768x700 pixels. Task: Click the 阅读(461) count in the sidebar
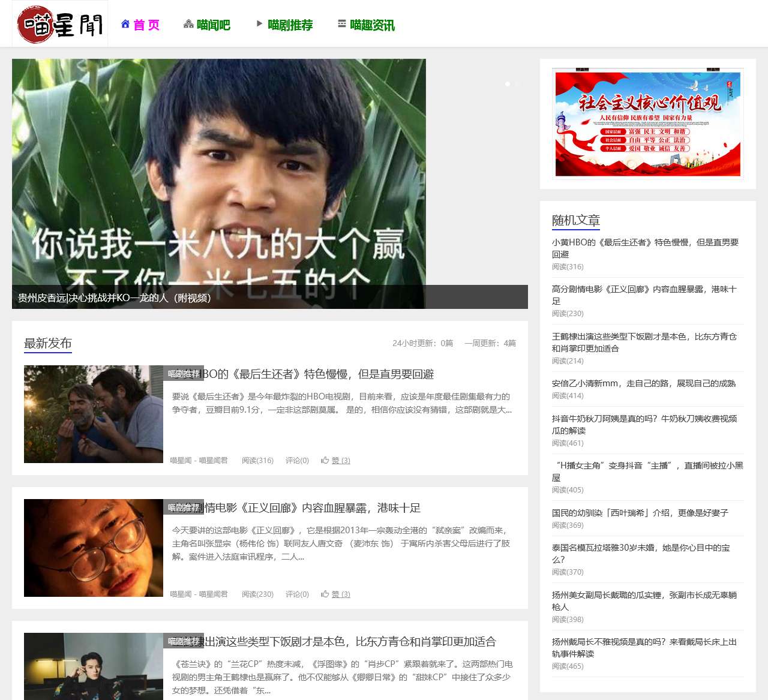pos(568,443)
